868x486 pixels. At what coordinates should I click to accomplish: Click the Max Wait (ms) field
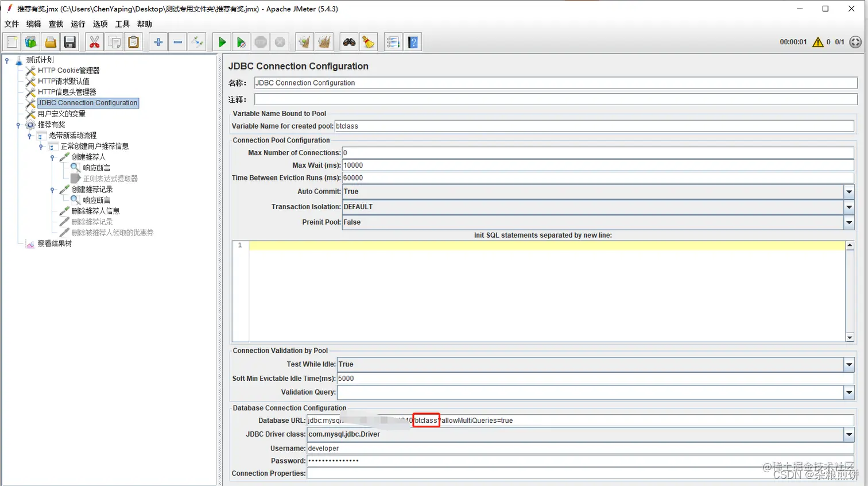tap(598, 165)
